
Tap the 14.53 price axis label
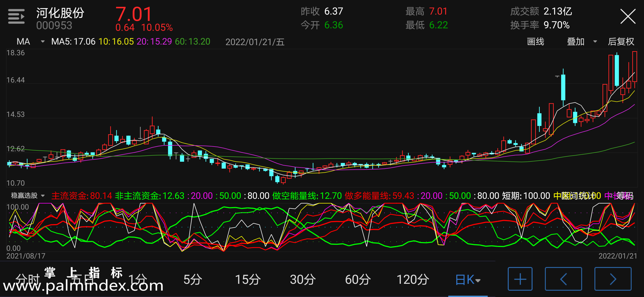15,114
